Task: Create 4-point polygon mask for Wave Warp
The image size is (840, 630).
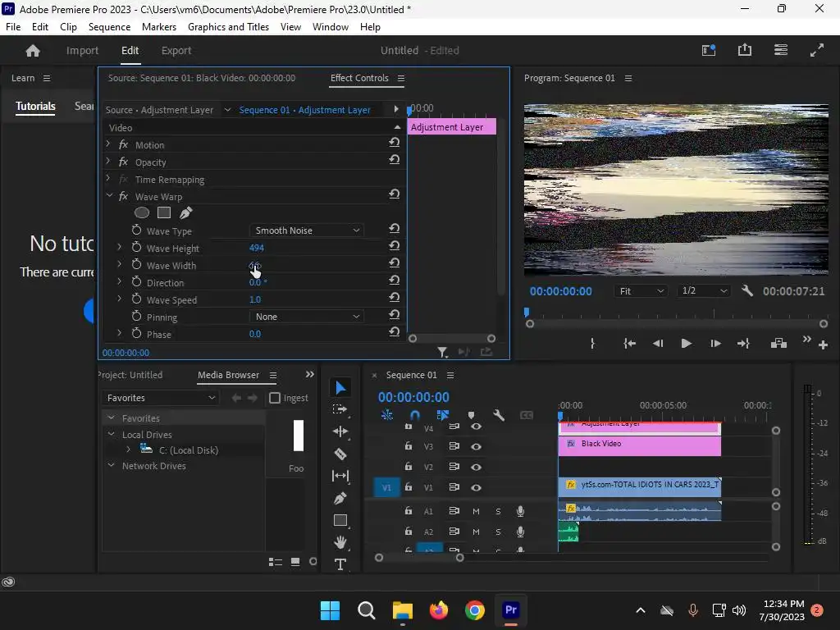Action: pyautogui.click(x=164, y=212)
